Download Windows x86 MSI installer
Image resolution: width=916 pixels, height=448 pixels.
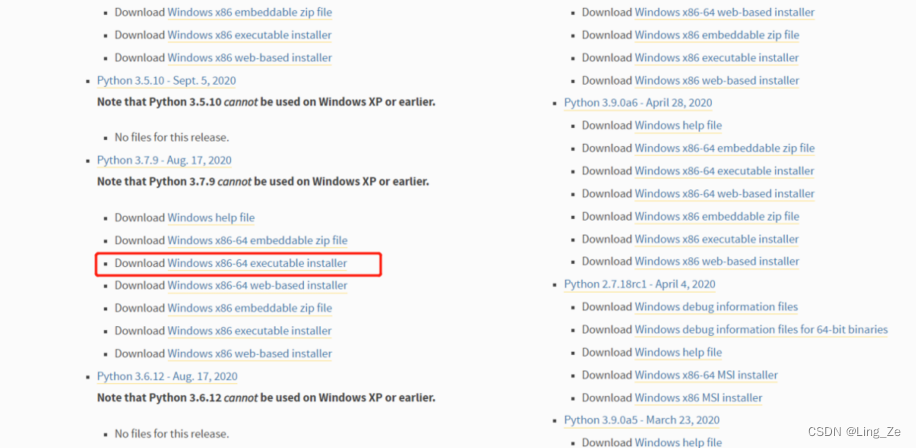pyautogui.click(x=699, y=398)
